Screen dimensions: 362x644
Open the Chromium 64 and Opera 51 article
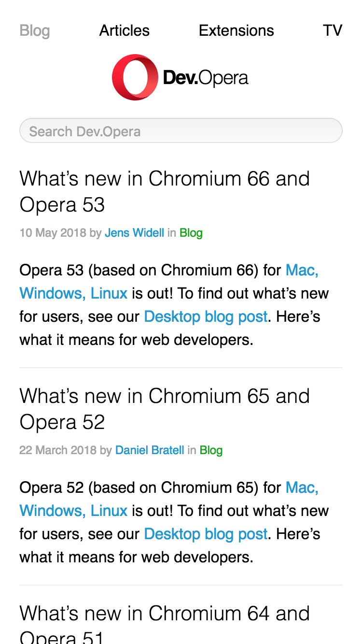pyautogui.click(x=165, y=623)
